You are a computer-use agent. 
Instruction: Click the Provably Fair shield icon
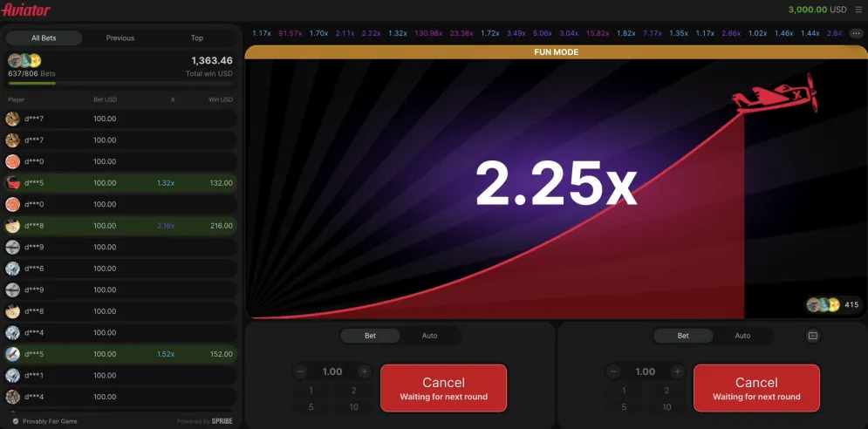[x=16, y=421]
